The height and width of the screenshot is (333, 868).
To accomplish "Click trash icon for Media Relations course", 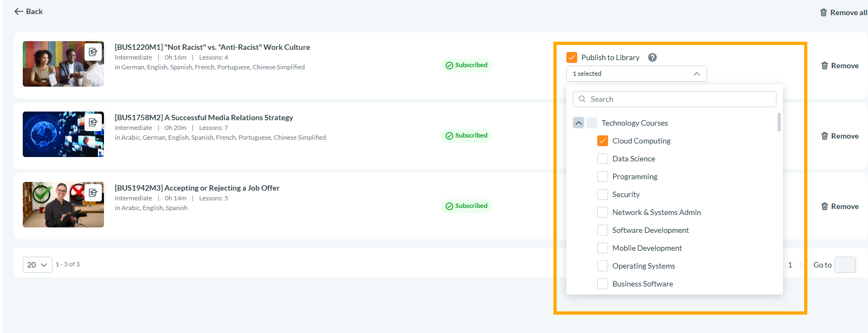I will tap(825, 136).
